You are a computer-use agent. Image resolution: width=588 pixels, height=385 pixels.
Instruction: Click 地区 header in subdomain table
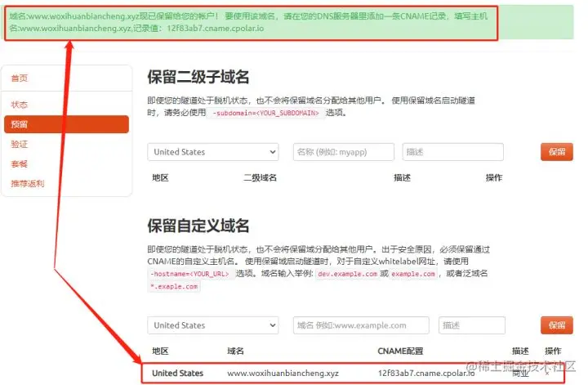pos(161,178)
